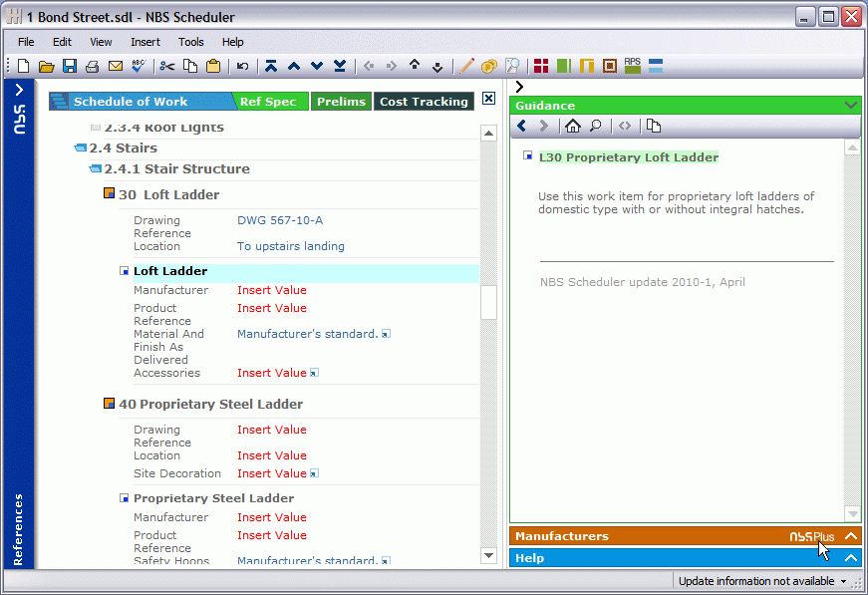Click the Email send toolbar icon

point(115,66)
